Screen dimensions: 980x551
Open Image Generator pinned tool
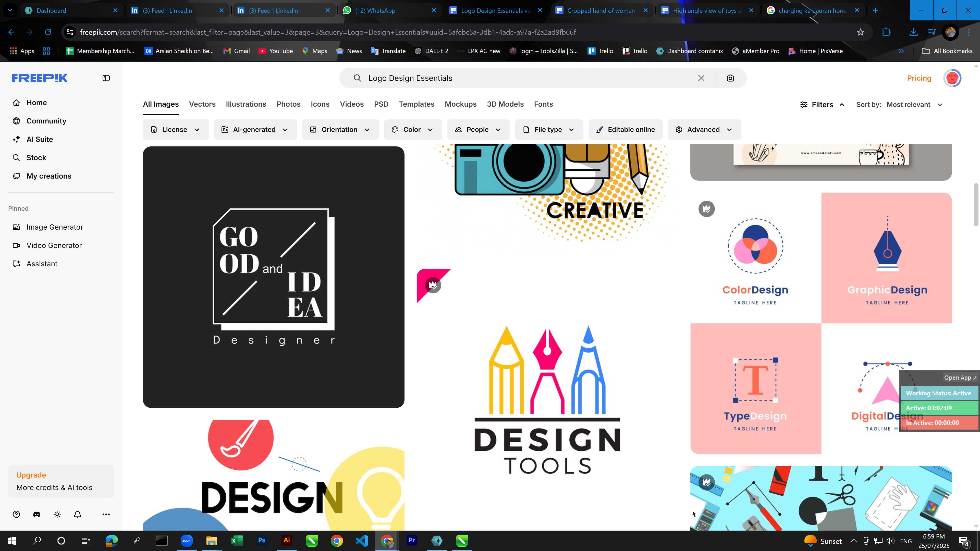[x=54, y=227]
